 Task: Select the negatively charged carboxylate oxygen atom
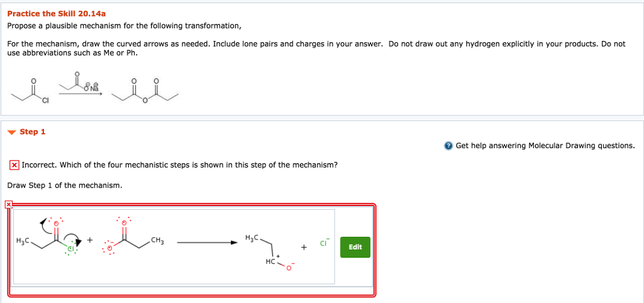pos(110,248)
